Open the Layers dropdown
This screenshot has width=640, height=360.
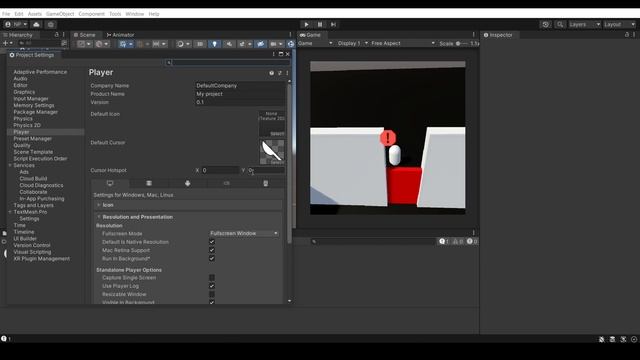584,24
